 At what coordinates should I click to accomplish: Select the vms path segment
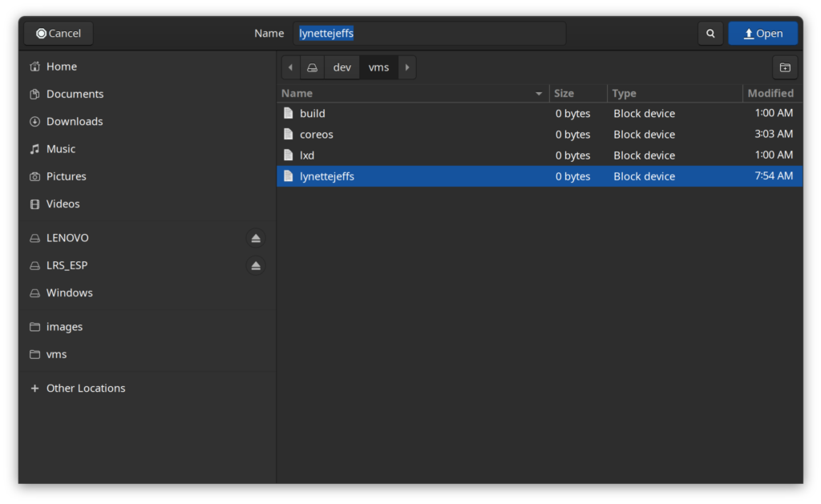pyautogui.click(x=378, y=67)
